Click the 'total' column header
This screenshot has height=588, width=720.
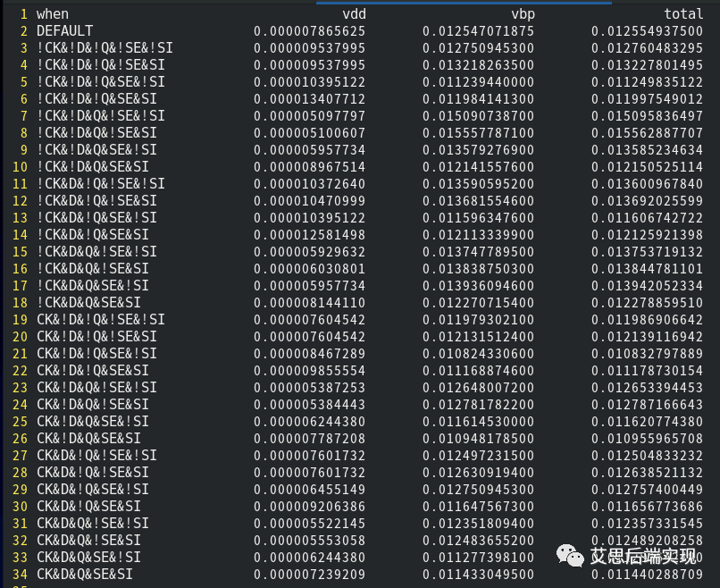pos(683,14)
